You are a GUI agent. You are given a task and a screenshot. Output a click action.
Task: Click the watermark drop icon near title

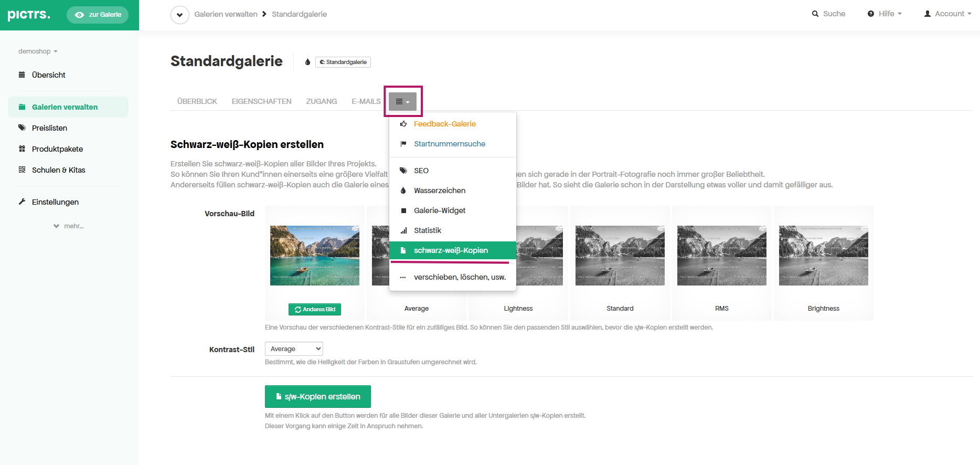(307, 62)
